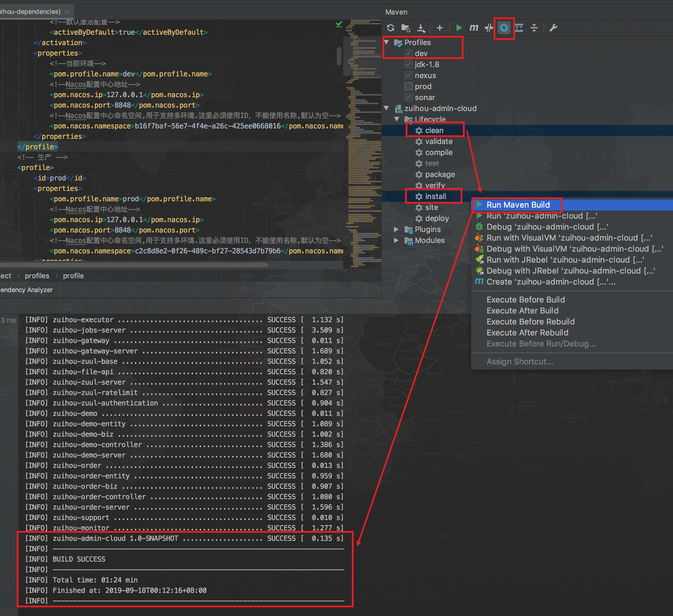
Task: Click the activeByDefault true line in editor
Action: pos(128,32)
